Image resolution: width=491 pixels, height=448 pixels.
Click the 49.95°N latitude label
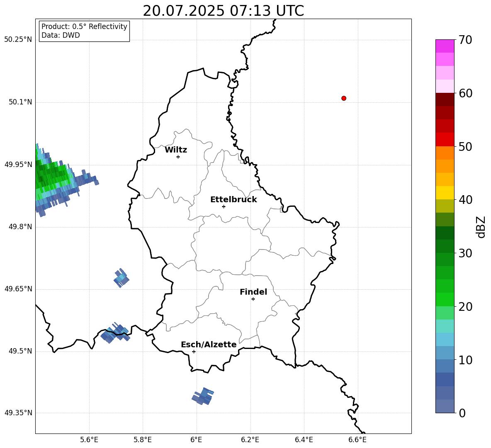point(18,165)
